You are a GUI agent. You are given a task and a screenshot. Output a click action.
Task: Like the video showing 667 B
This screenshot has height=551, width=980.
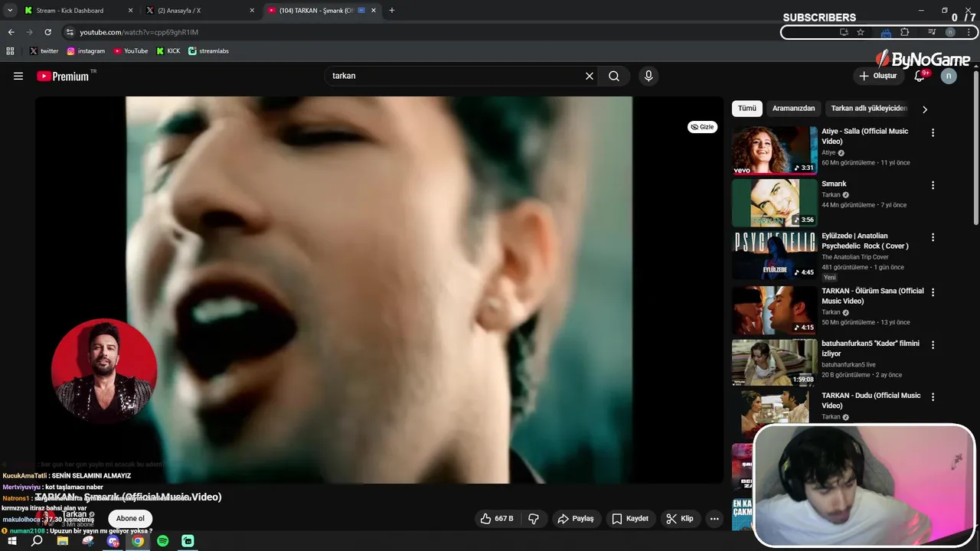point(497,519)
